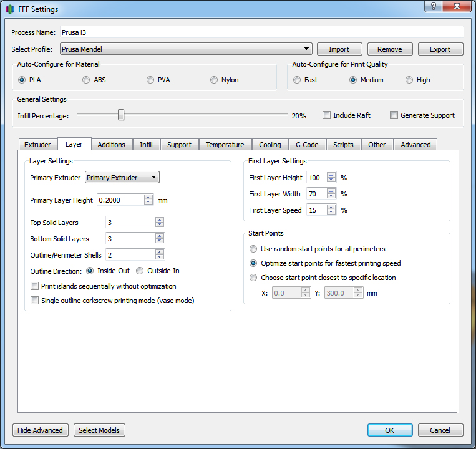Select Nylon material
The height and width of the screenshot is (449, 476).
(x=214, y=80)
